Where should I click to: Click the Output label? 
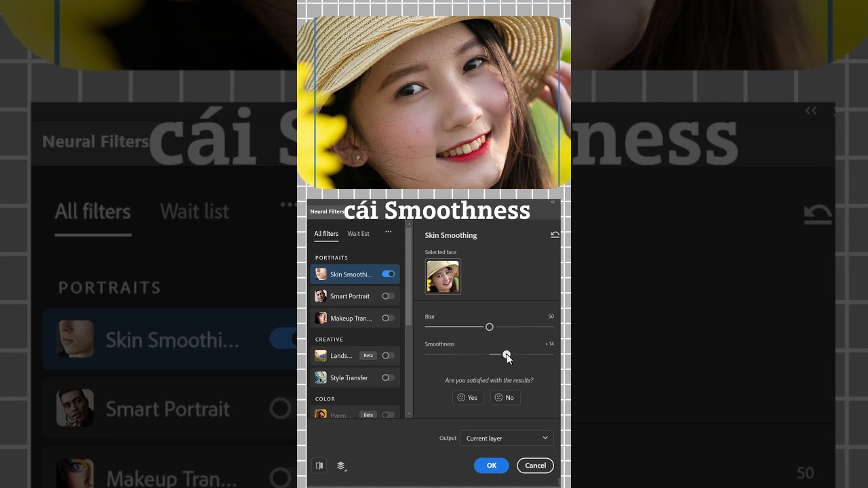point(448,438)
